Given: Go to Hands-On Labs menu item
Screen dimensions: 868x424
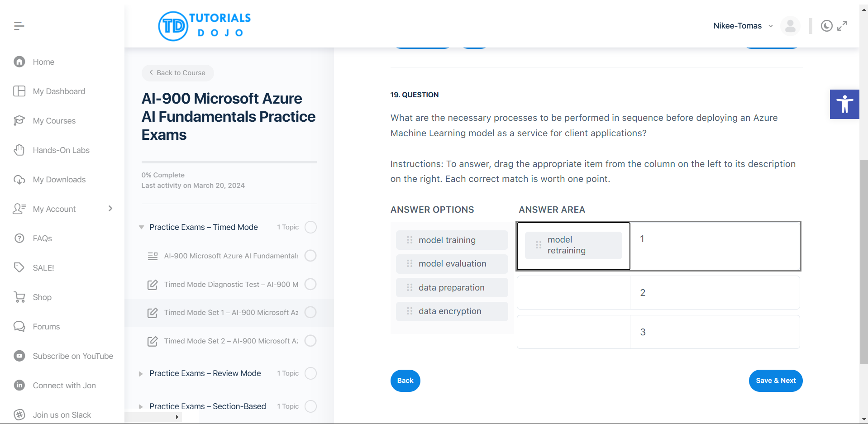Looking at the screenshot, I should [x=61, y=150].
